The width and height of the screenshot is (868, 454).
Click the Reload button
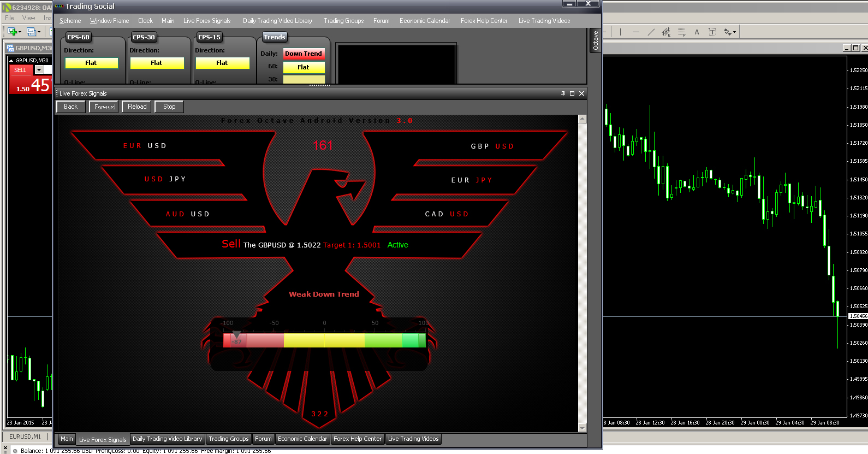coord(137,107)
